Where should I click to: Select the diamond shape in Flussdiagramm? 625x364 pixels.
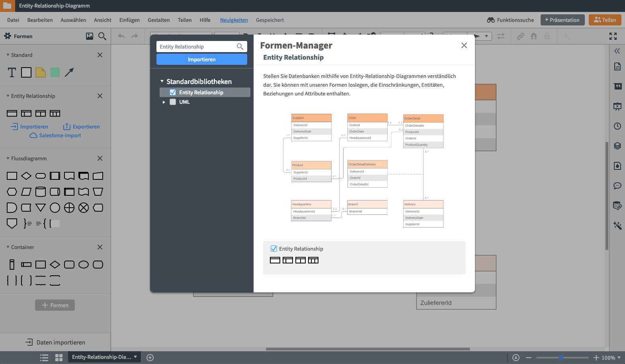(x=26, y=176)
